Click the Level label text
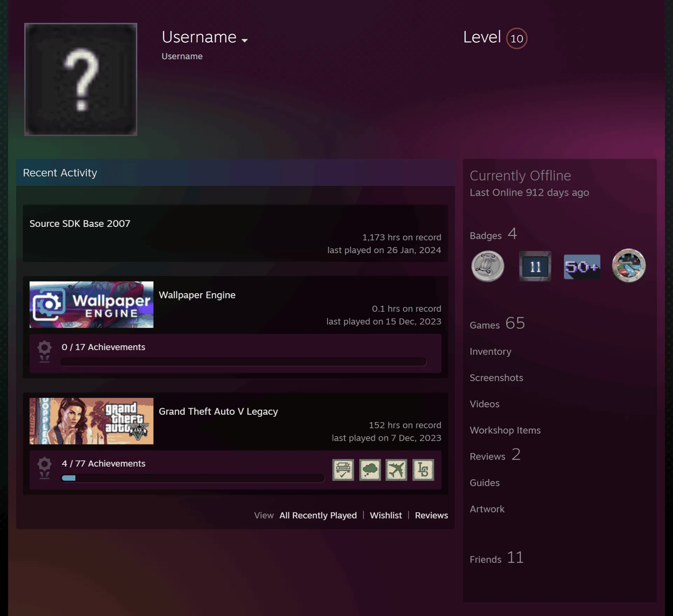The height and width of the screenshot is (616, 673). click(x=482, y=37)
